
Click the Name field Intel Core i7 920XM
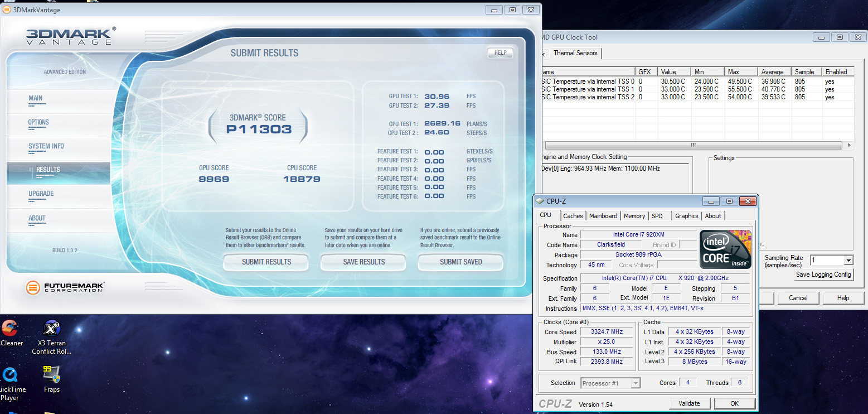point(638,235)
